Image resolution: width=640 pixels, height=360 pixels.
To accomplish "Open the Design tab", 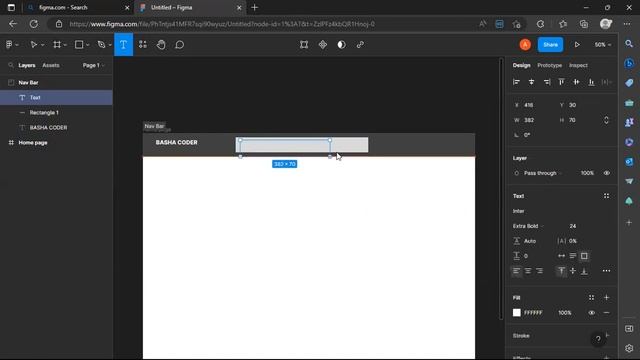I will 521,65.
